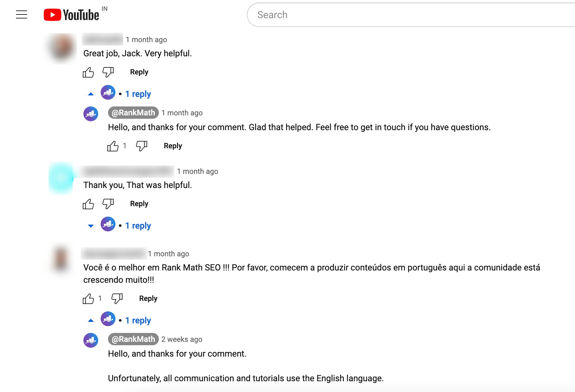Image resolution: width=575 pixels, height=392 pixels.
Task: Click the @RankMath handle badge
Action: click(133, 113)
